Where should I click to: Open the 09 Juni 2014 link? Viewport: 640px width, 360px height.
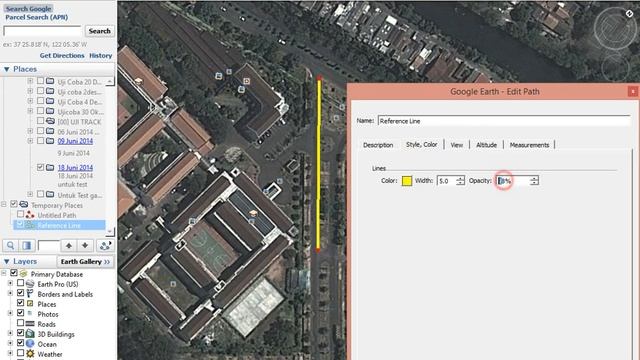[75, 141]
